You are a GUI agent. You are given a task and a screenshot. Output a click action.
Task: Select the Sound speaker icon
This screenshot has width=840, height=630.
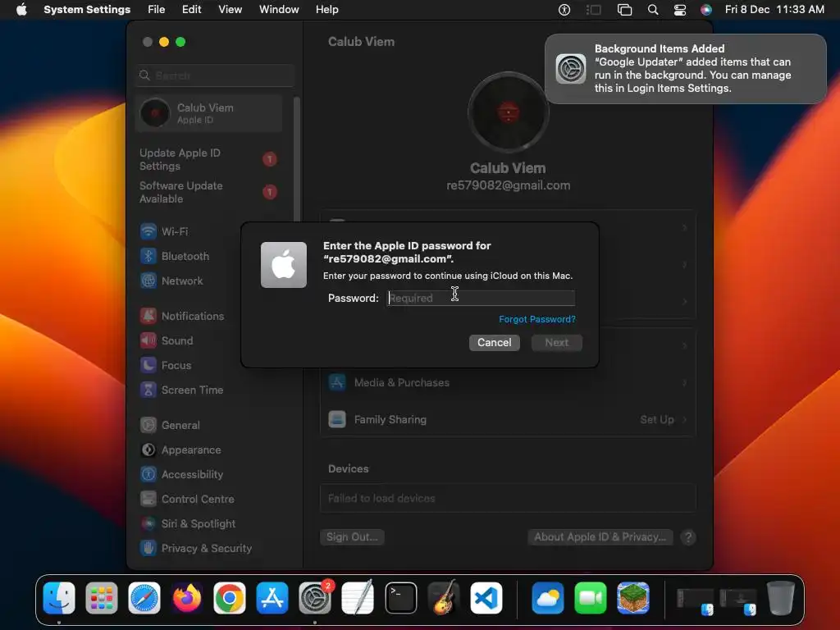(x=148, y=340)
